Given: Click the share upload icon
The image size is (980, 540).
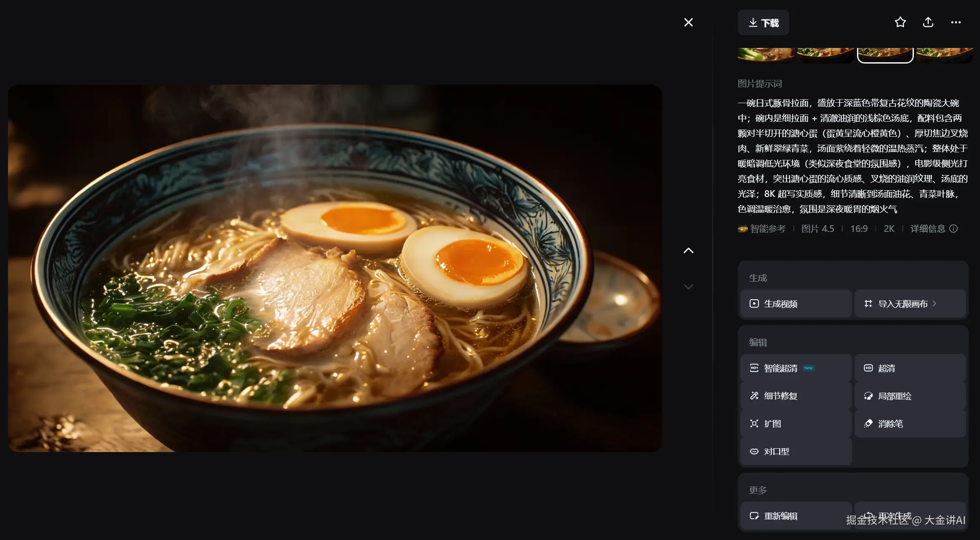Looking at the screenshot, I should [928, 22].
